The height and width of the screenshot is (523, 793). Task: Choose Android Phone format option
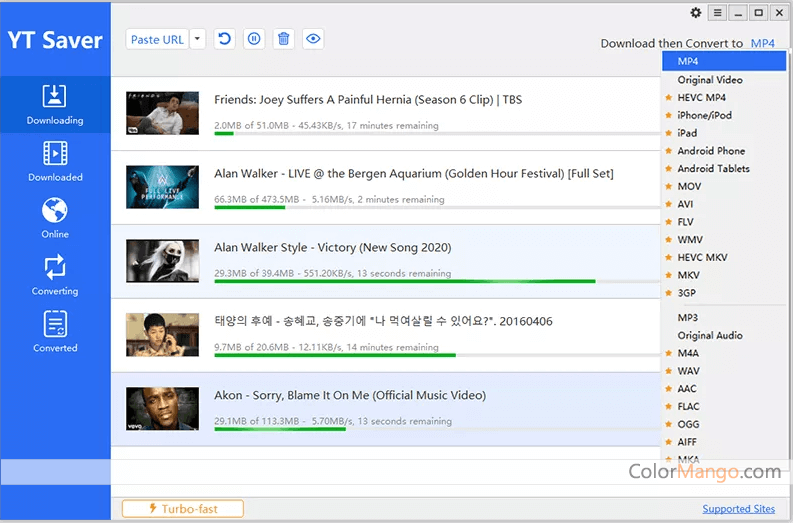point(724,151)
